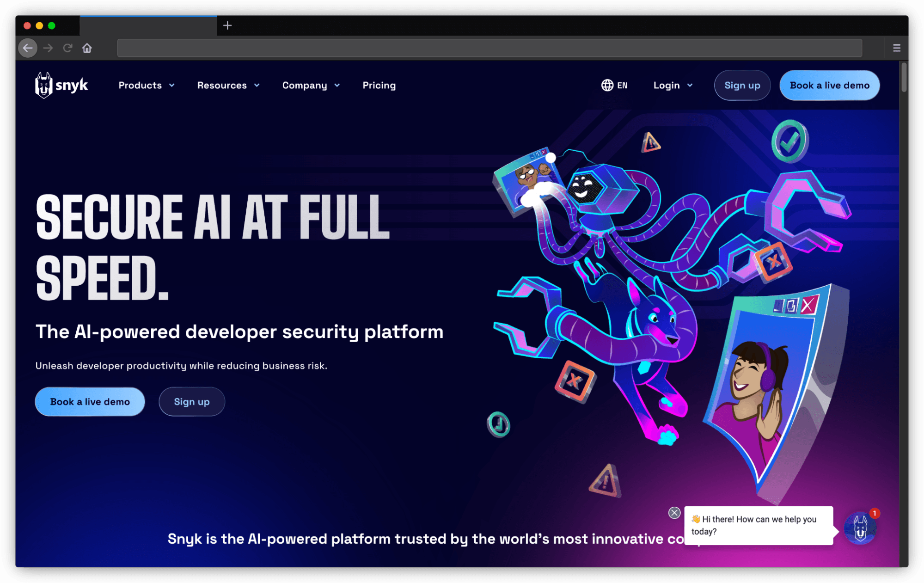This screenshot has height=583, width=924.
Task: Click the hero Sign up button
Action: (x=192, y=401)
